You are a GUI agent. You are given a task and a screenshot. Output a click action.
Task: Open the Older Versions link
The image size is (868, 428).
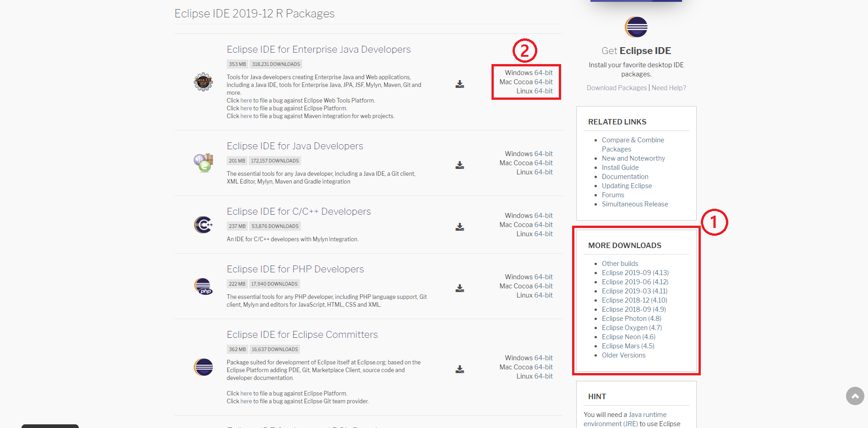coord(623,355)
